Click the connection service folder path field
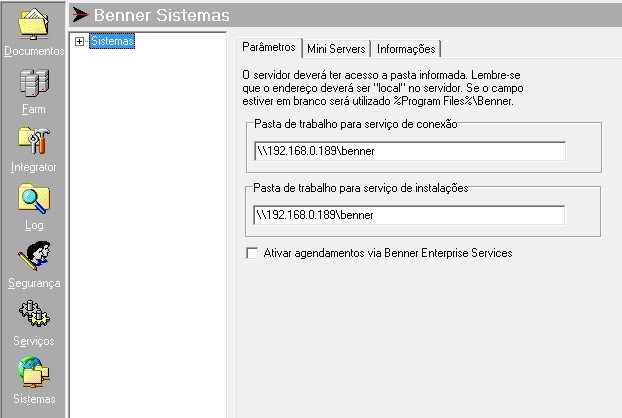 409,151
